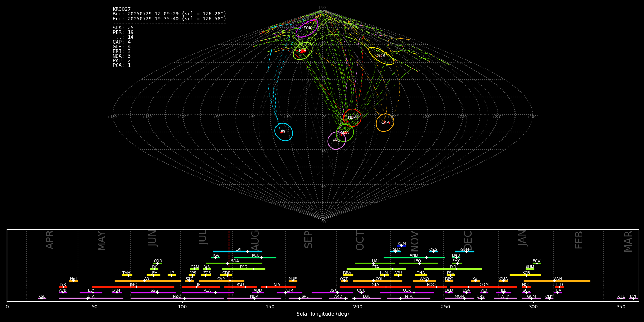This screenshot has width=644, height=322.
Task: Select the ERI cyan bar in timeline
Action: 238,252
